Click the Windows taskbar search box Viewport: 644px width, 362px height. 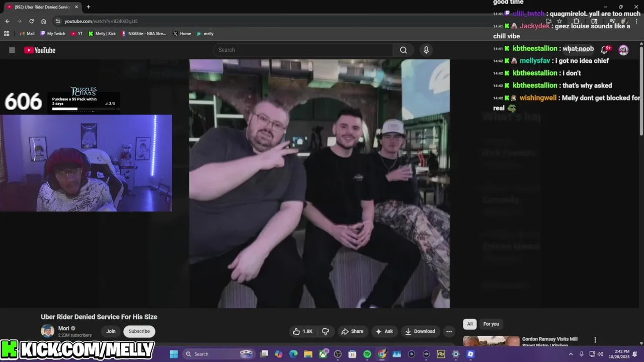(219, 354)
